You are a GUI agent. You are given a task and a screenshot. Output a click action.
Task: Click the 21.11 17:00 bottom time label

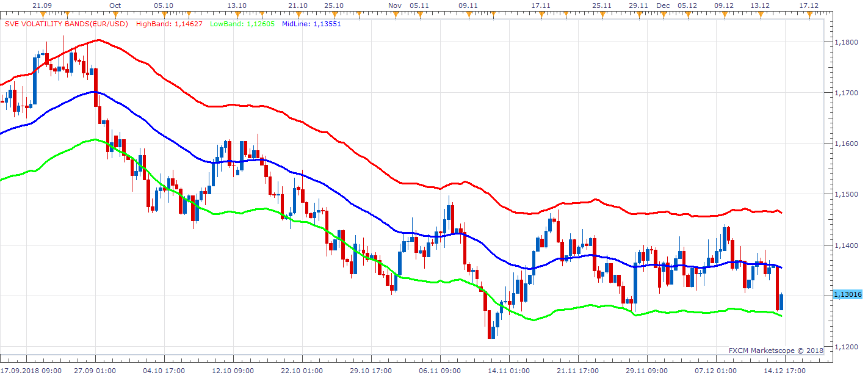[577, 371]
